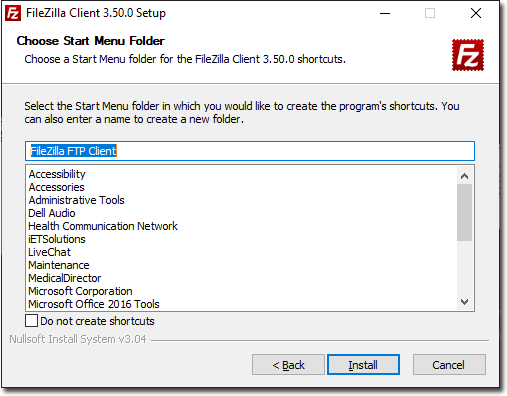Screen dimensions: 507x396
Task: Click the scrollbar up arrow in folder list
Action: click(x=464, y=176)
